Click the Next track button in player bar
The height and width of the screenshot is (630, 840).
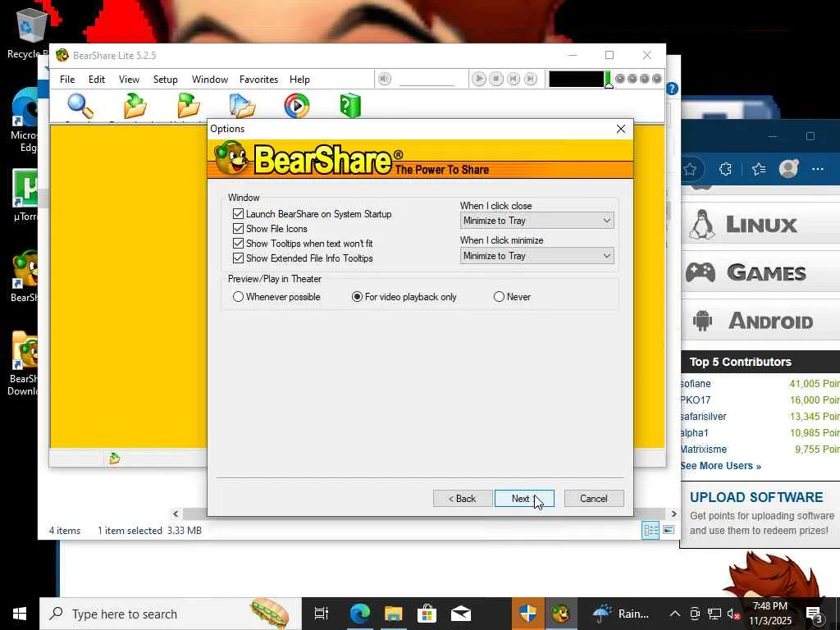pyautogui.click(x=531, y=80)
